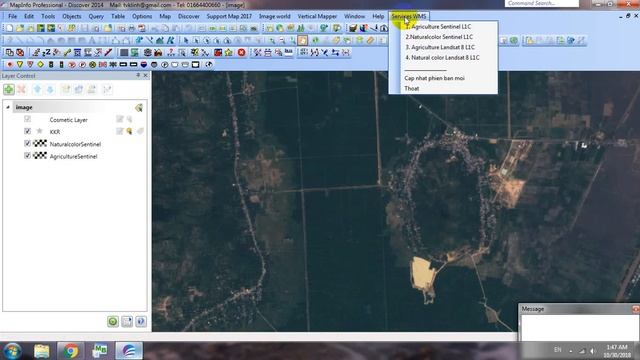Click the New Table icon in top toolbar

click(x=9, y=28)
